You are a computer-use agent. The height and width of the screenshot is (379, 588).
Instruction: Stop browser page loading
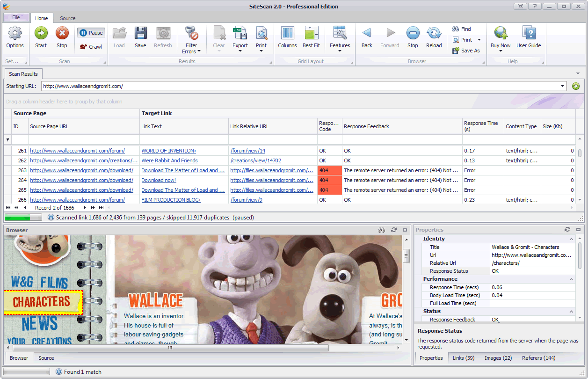(x=413, y=37)
